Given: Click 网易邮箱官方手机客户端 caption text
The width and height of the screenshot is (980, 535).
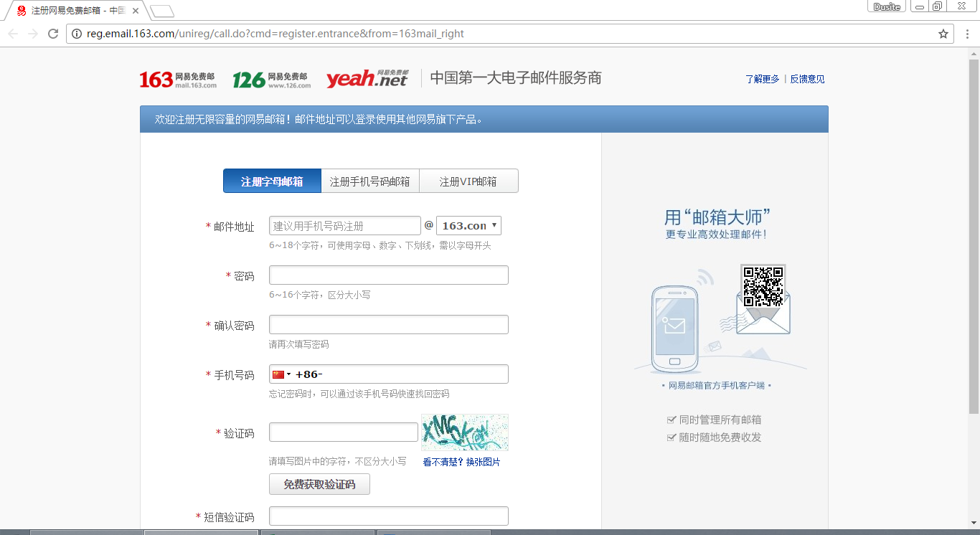Looking at the screenshot, I should click(x=716, y=386).
